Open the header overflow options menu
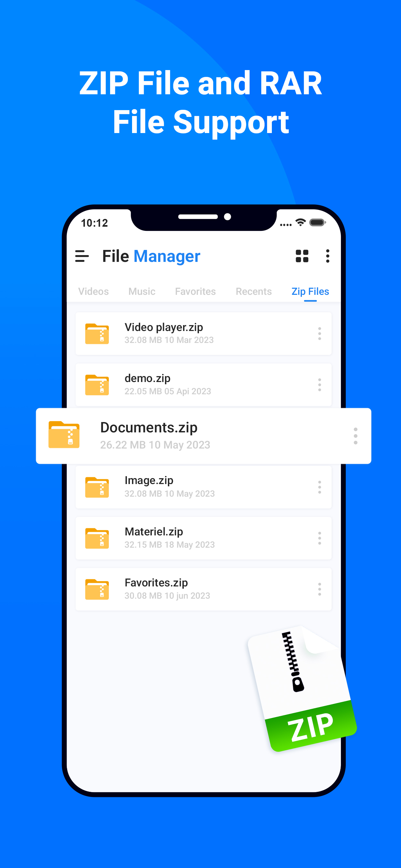Screen dimensions: 401x868 [327, 256]
